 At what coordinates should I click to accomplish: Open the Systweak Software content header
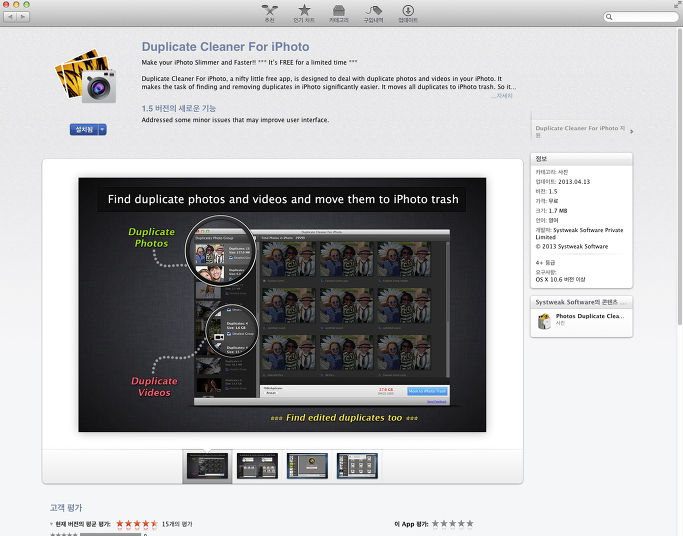[x=581, y=302]
